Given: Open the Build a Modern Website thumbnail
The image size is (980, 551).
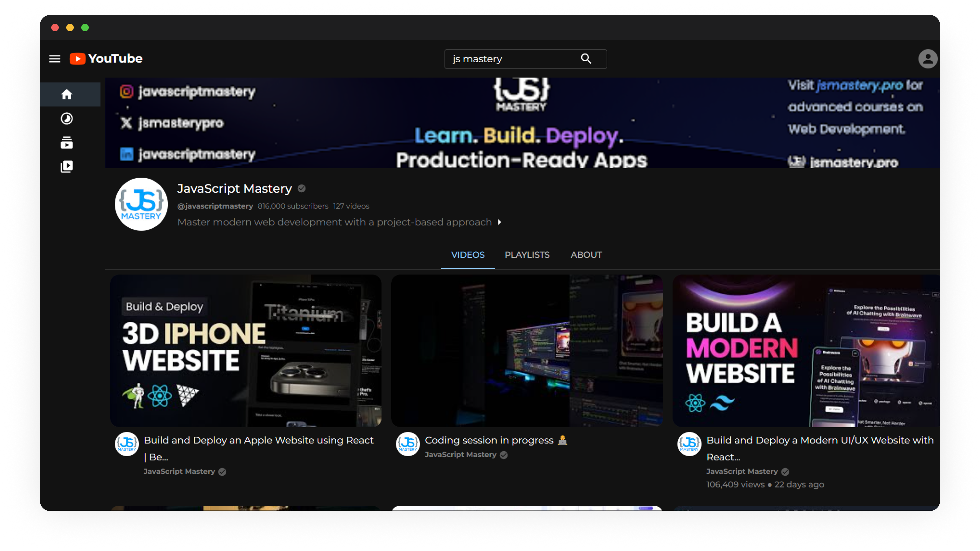Looking at the screenshot, I should click(x=806, y=351).
